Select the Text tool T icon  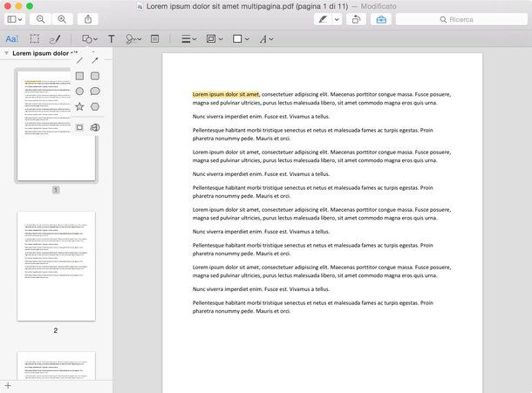pyautogui.click(x=111, y=39)
